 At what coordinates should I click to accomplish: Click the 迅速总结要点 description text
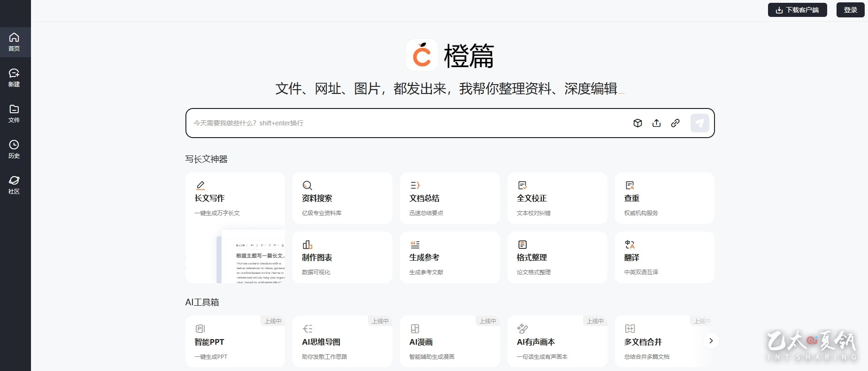point(426,213)
